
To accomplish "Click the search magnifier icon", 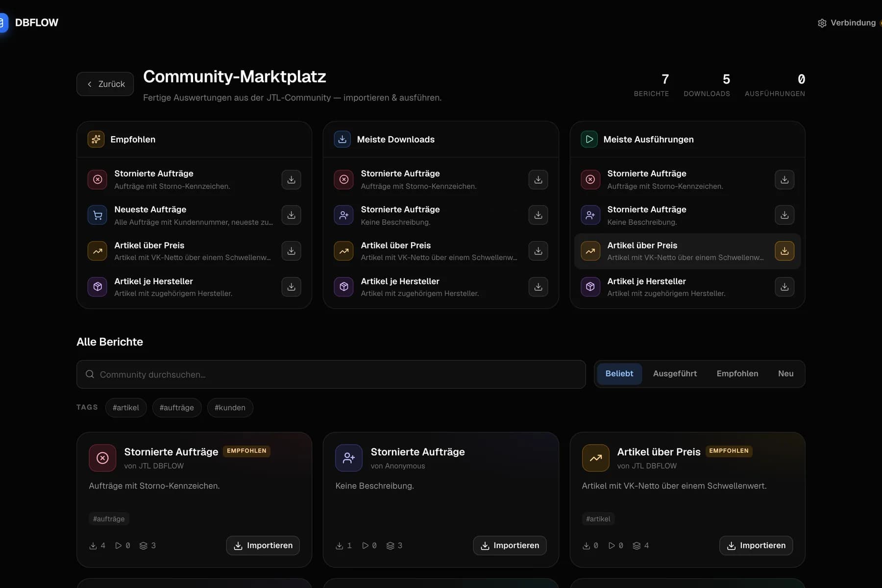I will (90, 374).
